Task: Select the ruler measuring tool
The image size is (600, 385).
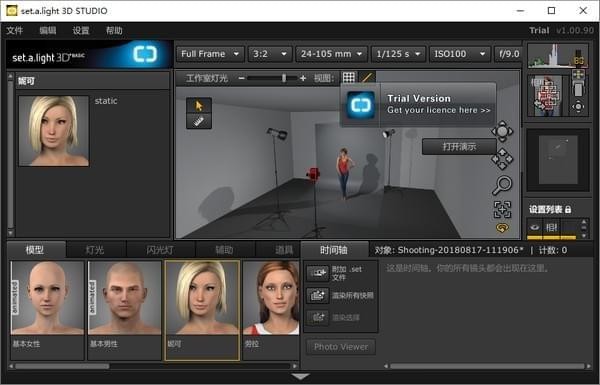Action: pos(199,121)
